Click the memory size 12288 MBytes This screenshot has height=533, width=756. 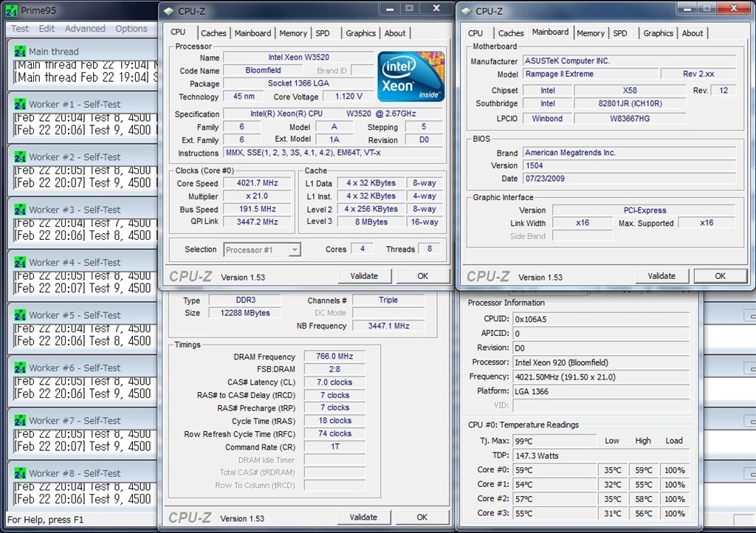245,313
